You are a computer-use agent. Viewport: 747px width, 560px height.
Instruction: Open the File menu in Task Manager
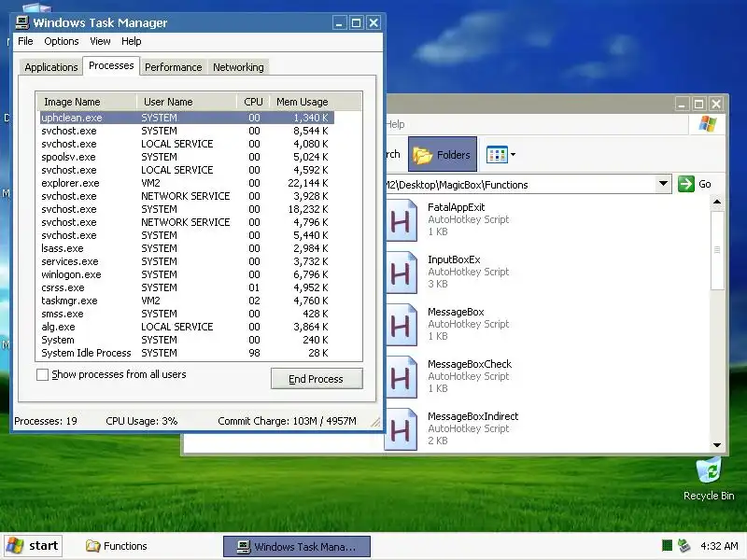25,41
